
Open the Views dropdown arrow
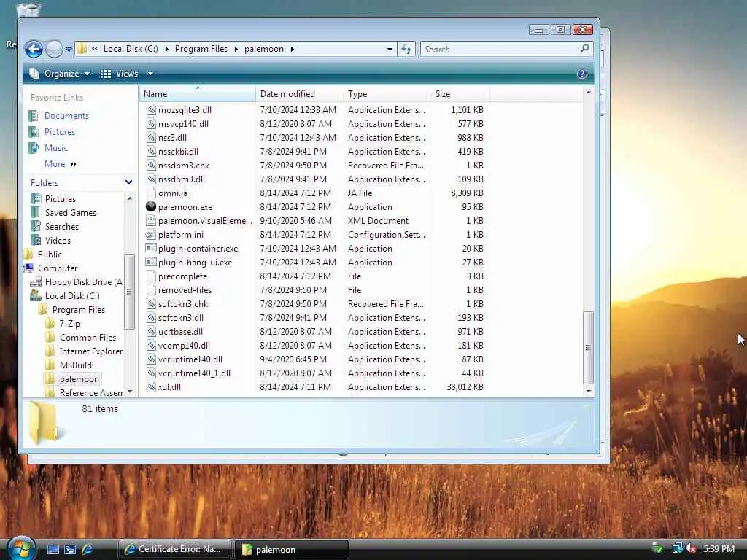pos(150,74)
